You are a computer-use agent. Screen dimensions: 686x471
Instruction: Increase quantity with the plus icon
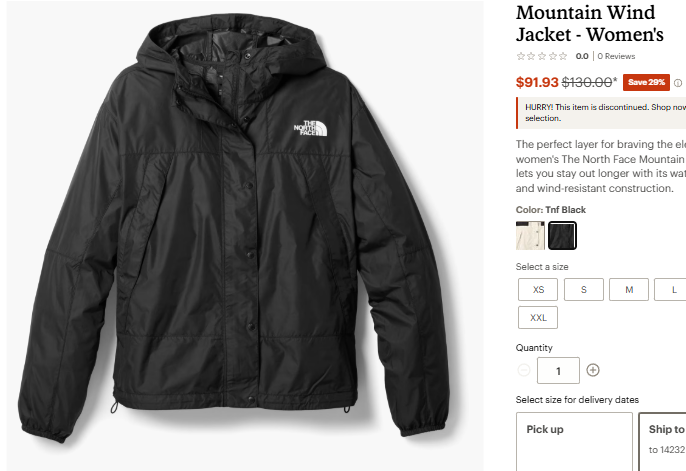(593, 370)
